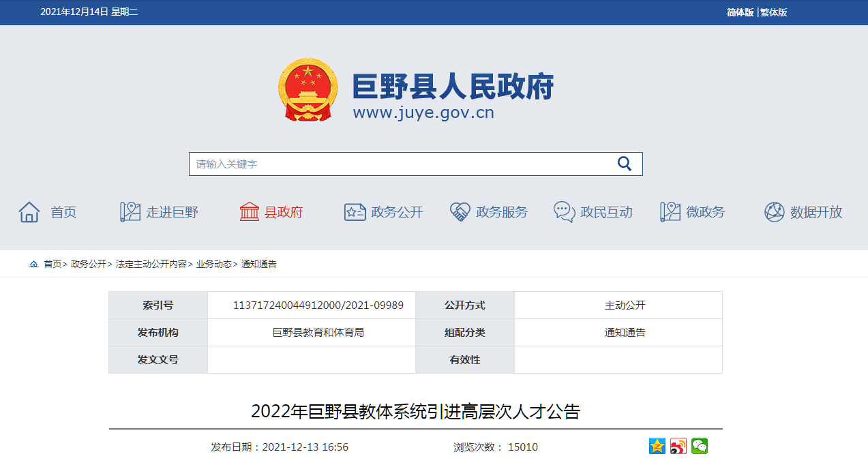Click the red building icon for 县政府

(x=250, y=212)
